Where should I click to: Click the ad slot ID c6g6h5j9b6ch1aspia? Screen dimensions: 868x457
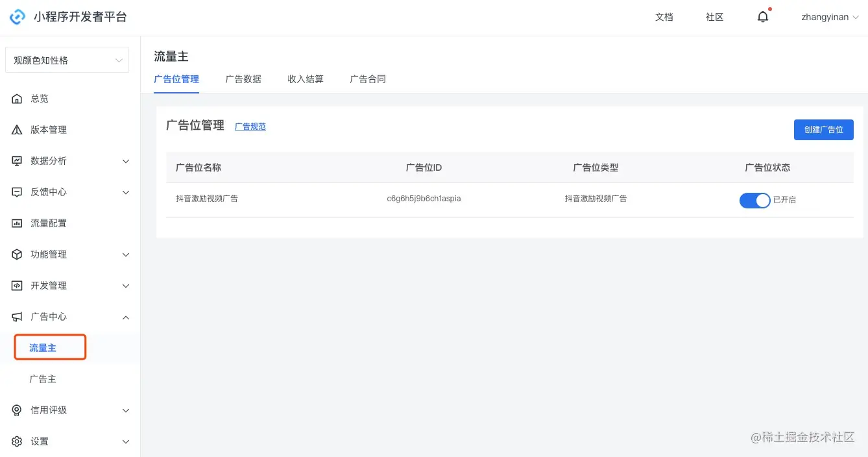pos(424,199)
